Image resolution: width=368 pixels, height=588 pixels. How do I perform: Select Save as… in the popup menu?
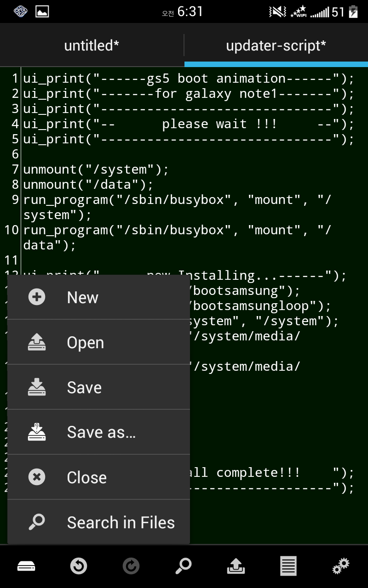click(x=101, y=432)
